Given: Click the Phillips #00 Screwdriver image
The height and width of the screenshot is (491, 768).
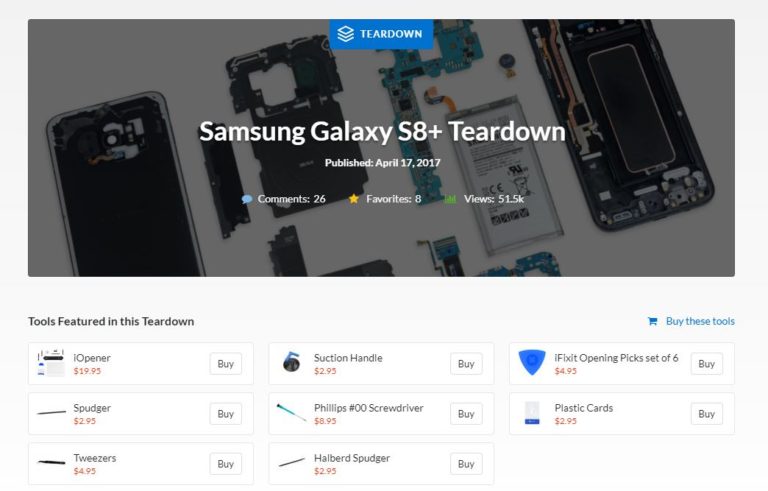Looking at the screenshot, I should point(291,413).
